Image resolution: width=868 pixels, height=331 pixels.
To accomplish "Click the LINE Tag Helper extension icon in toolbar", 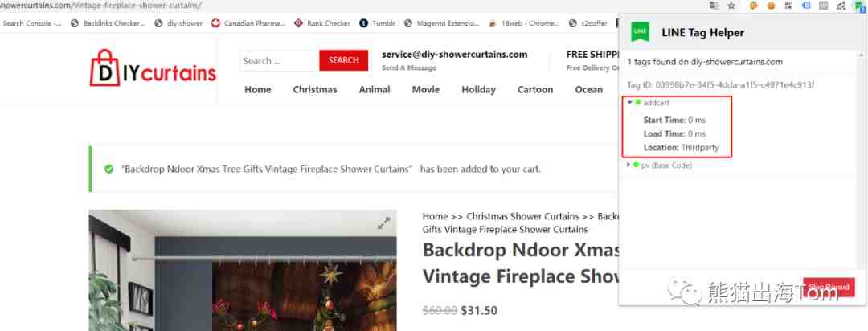I will click(x=858, y=6).
